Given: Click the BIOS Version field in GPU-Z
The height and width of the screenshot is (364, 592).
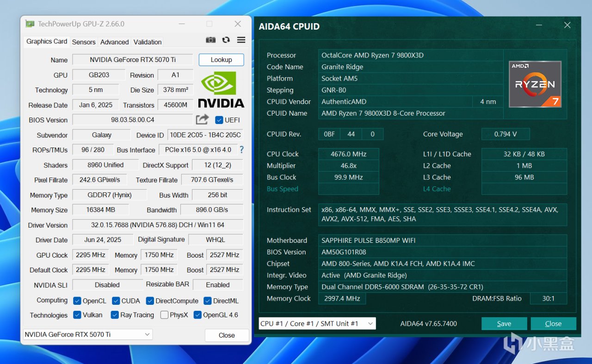Looking at the screenshot, I should (133, 120).
